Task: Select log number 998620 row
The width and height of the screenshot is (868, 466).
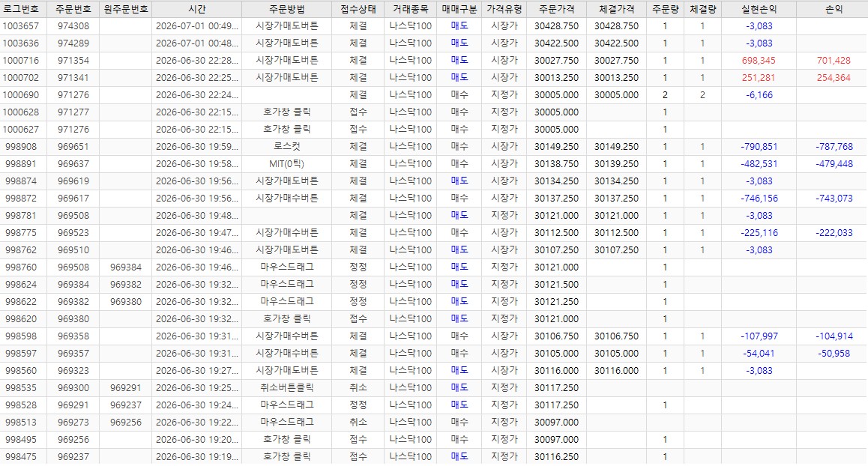Action: pyautogui.click(x=434, y=319)
